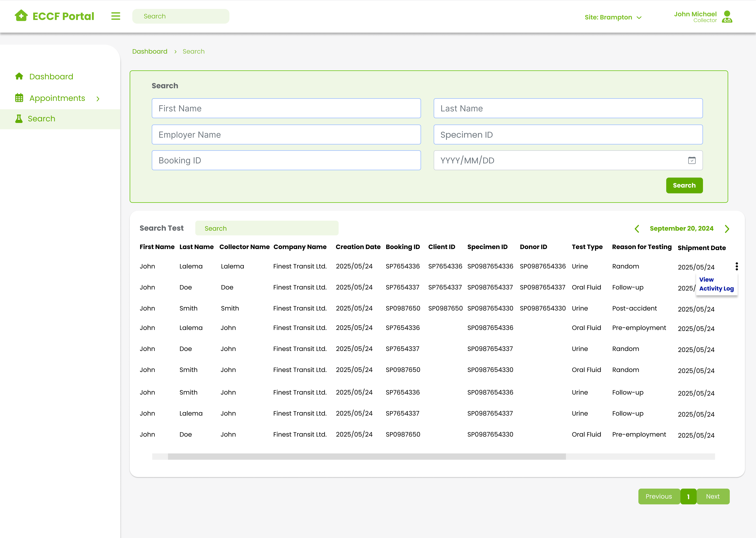Screen dimensions: 756x538
Task: Click the Donor ID column header
Action: tap(533, 247)
